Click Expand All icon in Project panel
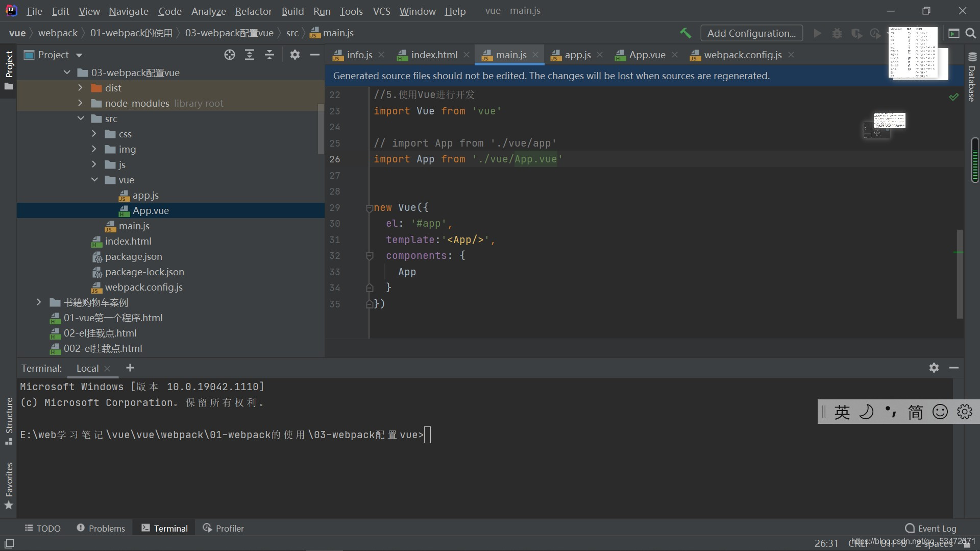 click(x=250, y=55)
